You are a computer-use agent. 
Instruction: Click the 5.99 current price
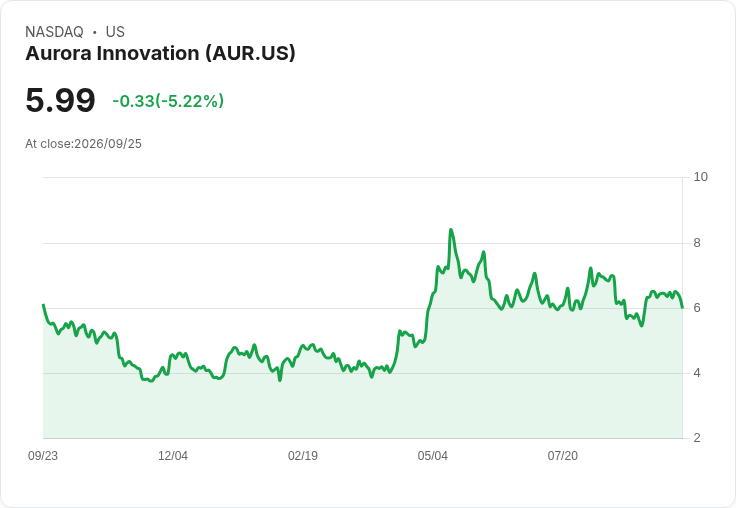pos(60,100)
